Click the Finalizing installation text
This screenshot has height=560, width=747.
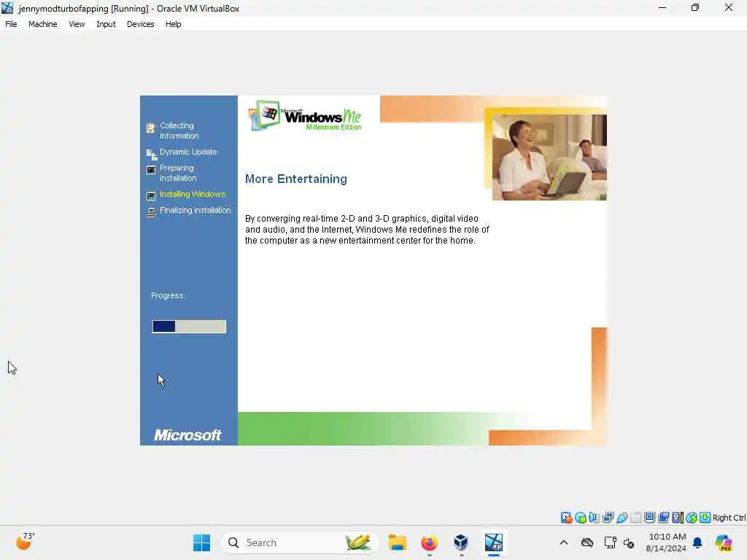(196, 210)
